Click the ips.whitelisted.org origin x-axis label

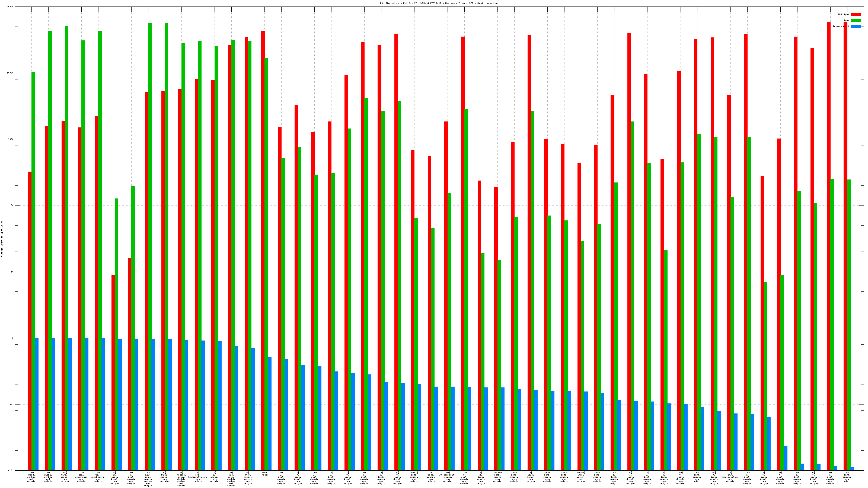tap(730, 477)
